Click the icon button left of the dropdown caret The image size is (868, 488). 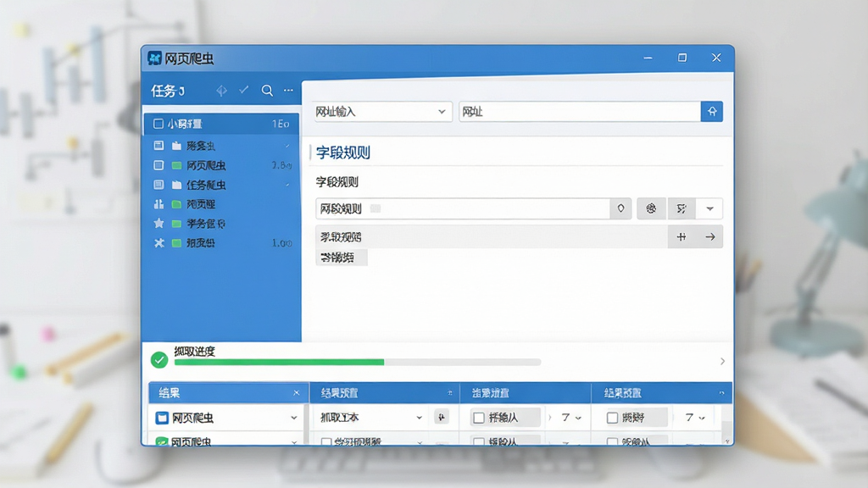pos(682,208)
